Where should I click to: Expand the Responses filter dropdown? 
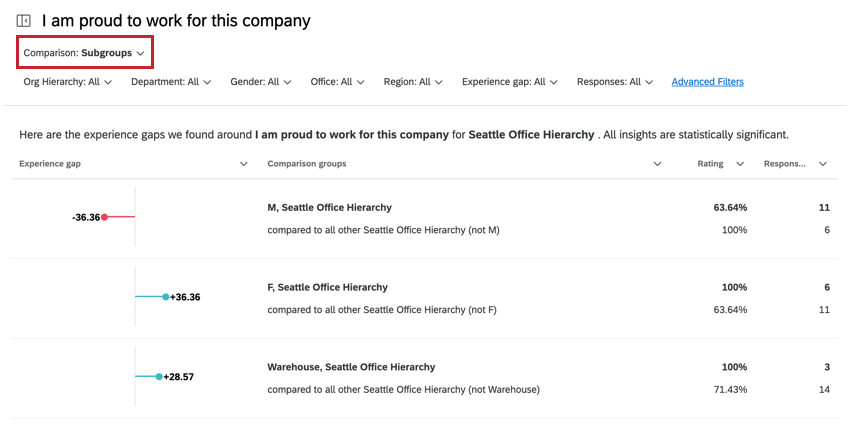click(614, 82)
